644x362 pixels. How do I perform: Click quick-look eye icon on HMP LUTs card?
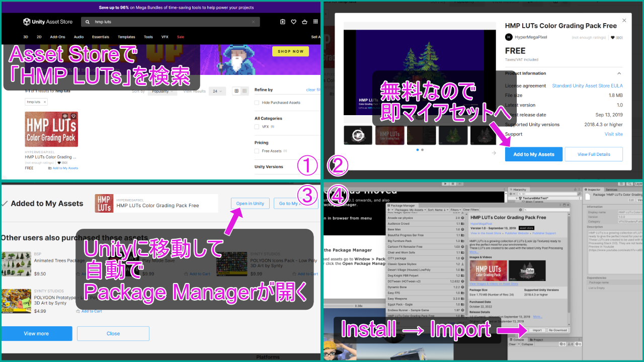click(x=65, y=116)
